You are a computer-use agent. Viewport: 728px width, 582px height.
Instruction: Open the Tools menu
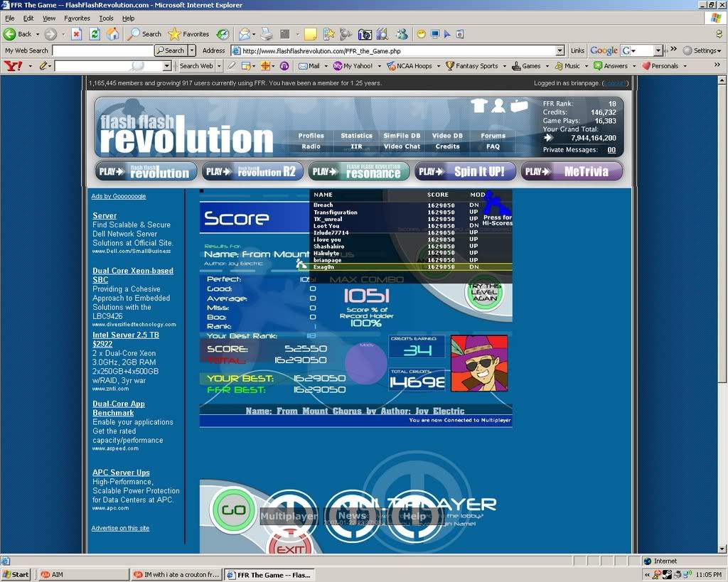(x=106, y=18)
